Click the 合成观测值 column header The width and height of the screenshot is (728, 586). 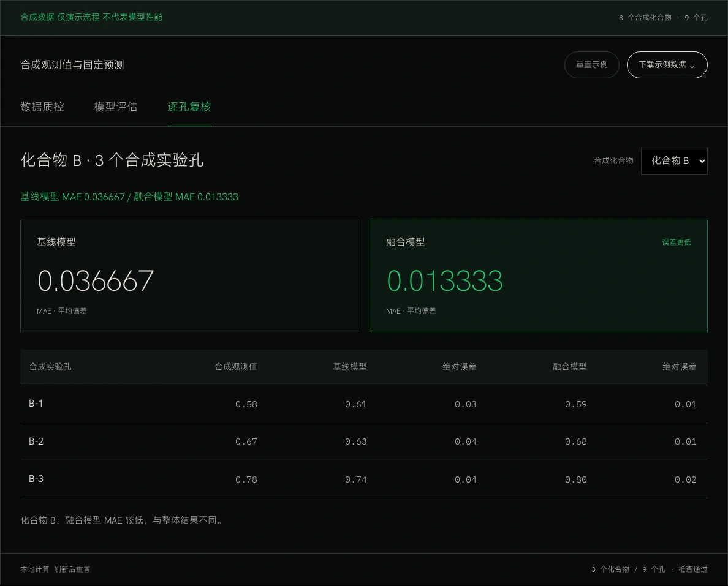[236, 367]
